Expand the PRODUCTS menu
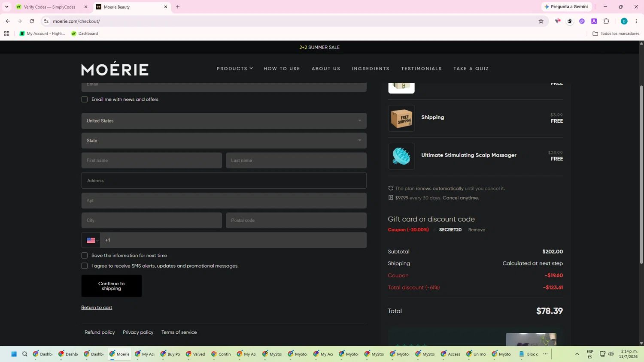This screenshot has width=644, height=362. click(x=234, y=69)
